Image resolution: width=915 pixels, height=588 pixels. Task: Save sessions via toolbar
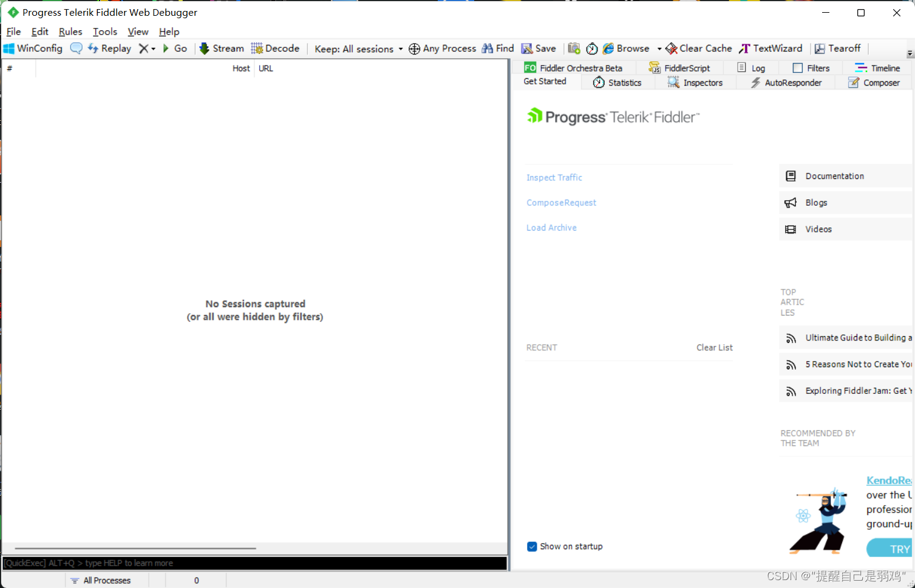pyautogui.click(x=539, y=49)
